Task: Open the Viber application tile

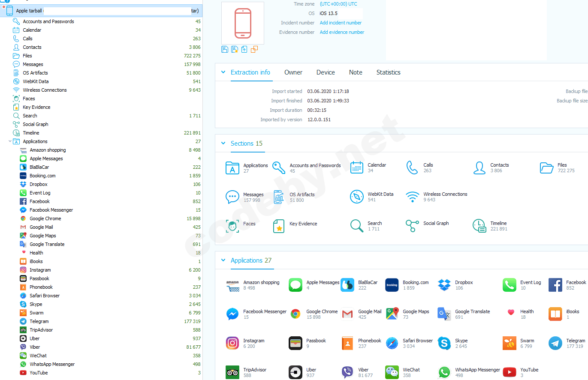Action: click(x=357, y=372)
